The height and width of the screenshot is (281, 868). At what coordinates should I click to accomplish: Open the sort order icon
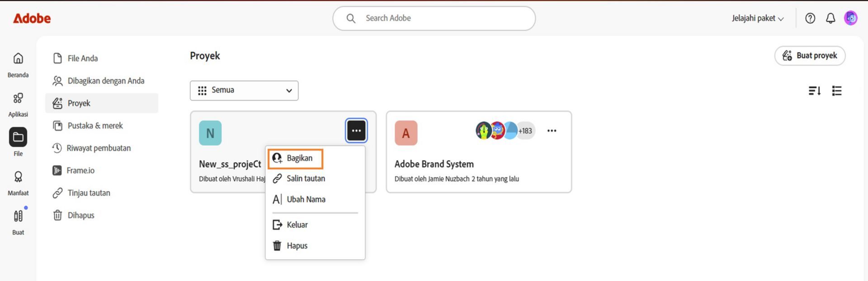point(815,91)
